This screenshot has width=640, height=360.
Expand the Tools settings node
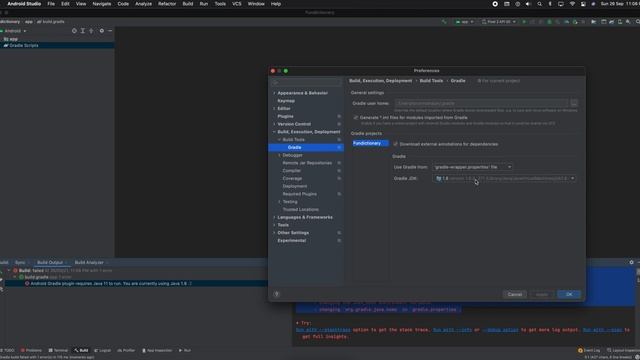(x=274, y=225)
